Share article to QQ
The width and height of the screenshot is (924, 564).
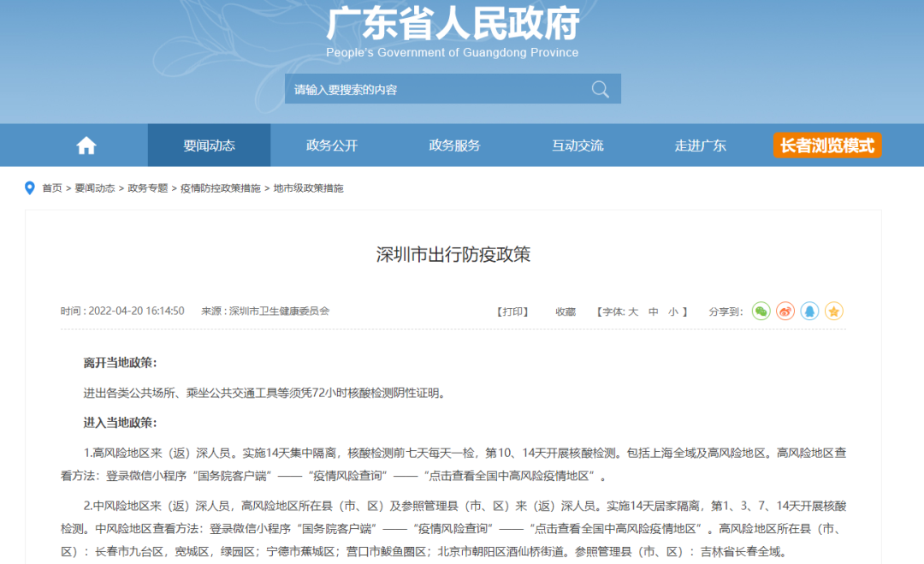click(809, 312)
